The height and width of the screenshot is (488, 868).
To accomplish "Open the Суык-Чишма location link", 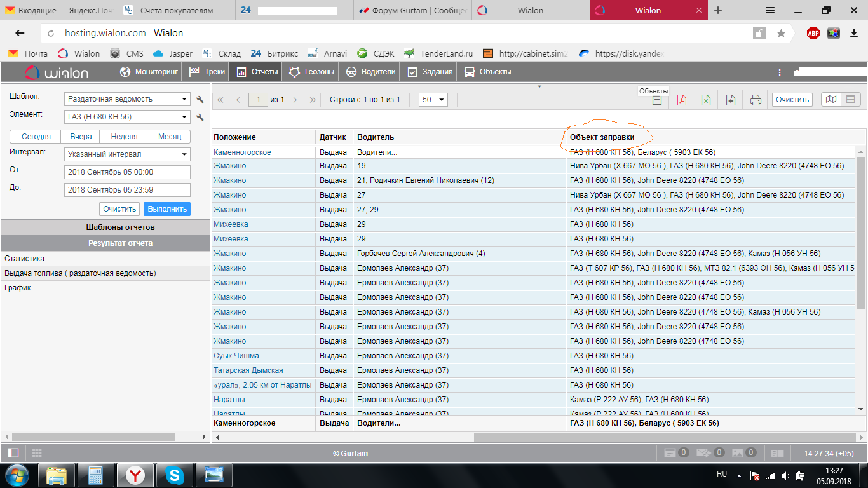I will tap(236, 356).
